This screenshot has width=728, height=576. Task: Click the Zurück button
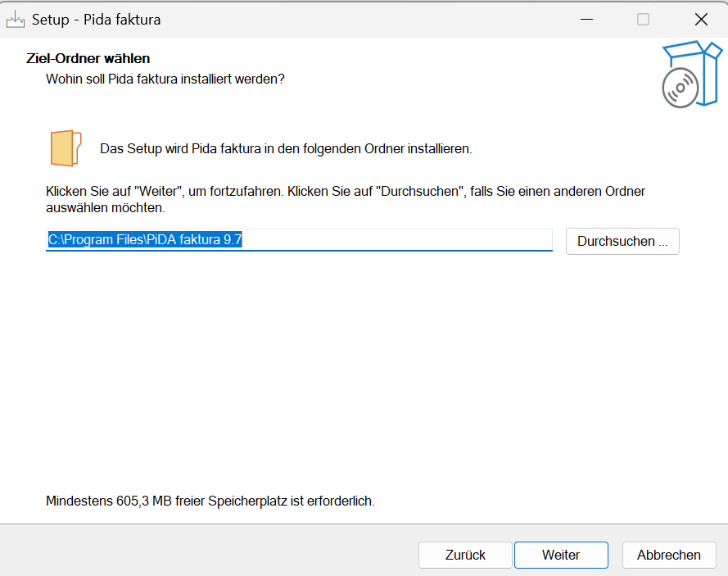coord(465,555)
